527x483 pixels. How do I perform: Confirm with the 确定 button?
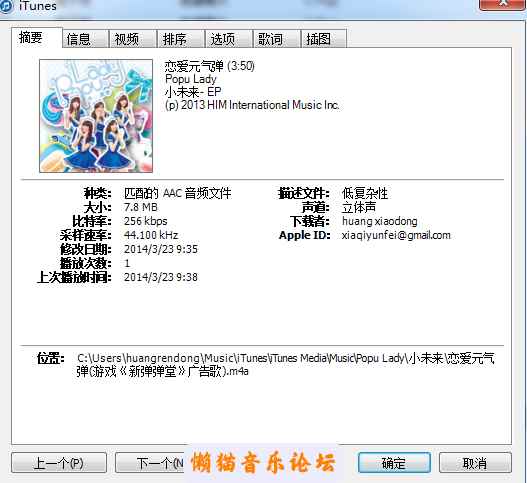pos(394,463)
